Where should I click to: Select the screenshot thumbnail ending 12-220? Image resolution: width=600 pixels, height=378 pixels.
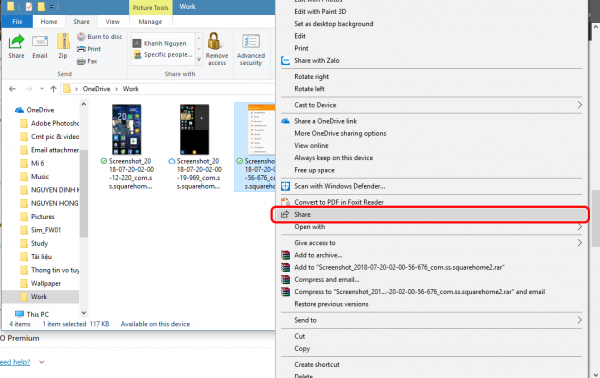(127, 130)
